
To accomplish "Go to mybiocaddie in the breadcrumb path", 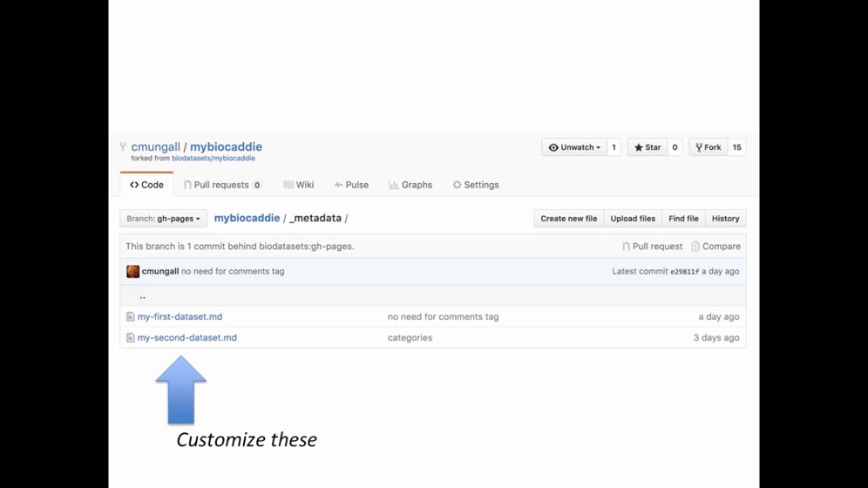I will pyautogui.click(x=247, y=218).
